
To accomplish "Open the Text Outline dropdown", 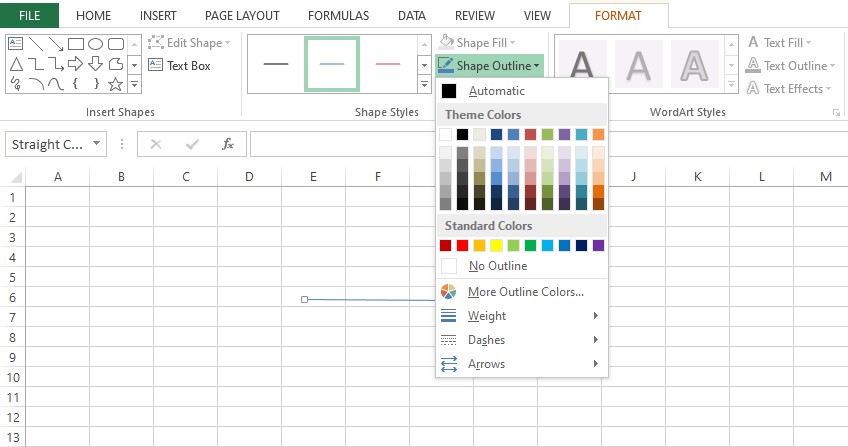I will click(791, 65).
